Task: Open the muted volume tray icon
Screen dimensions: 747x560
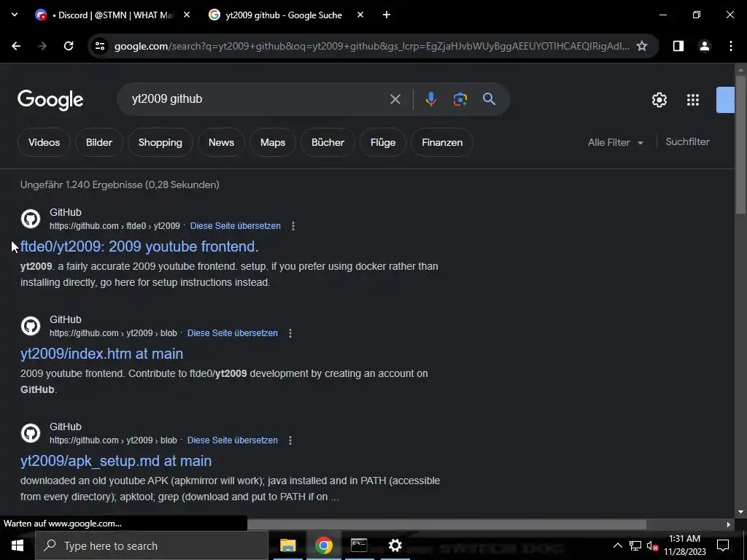Action: [x=652, y=545]
